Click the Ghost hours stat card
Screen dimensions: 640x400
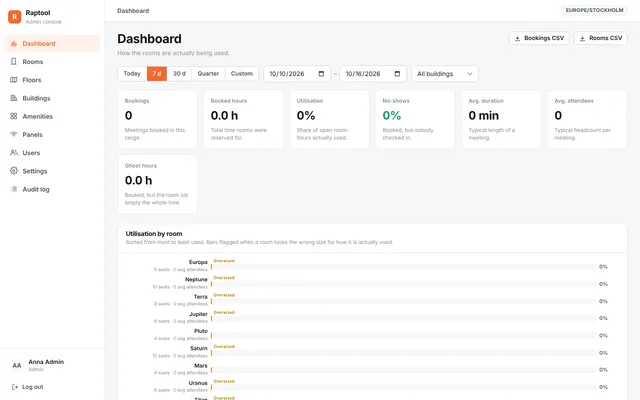point(157,184)
